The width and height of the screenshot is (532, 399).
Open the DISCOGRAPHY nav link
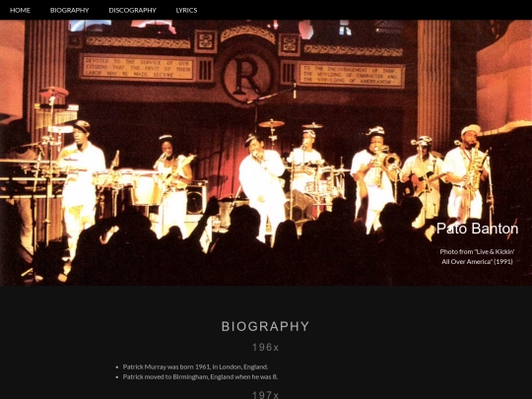pyautogui.click(x=132, y=10)
